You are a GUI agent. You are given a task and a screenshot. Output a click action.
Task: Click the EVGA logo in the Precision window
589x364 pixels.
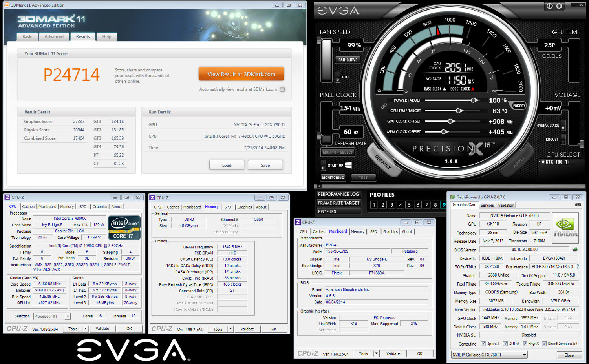338,11
